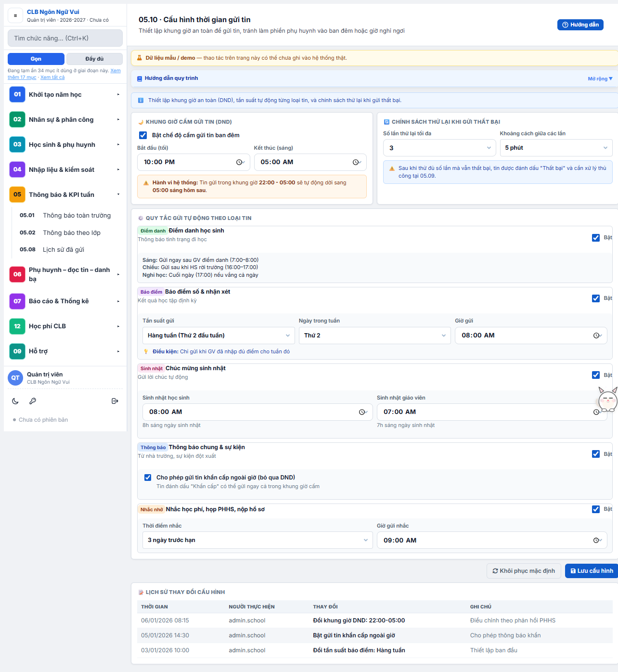Switch to Gọn sidebar mode

tap(36, 59)
